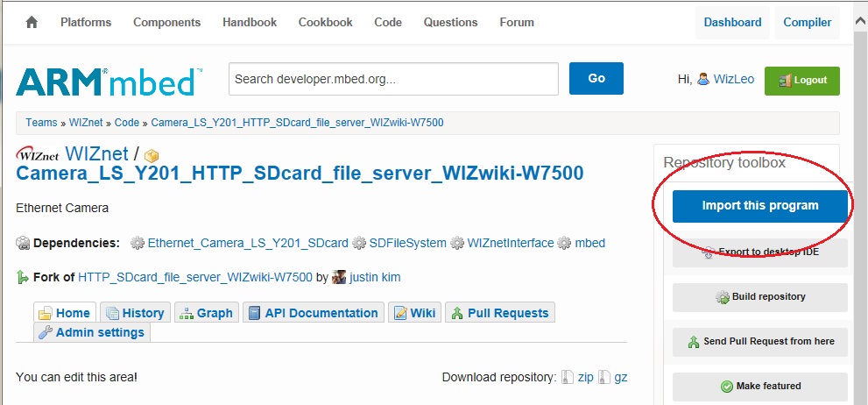The width and height of the screenshot is (868, 405).
Task: Click the WIZnet team heading link
Action: click(97, 153)
